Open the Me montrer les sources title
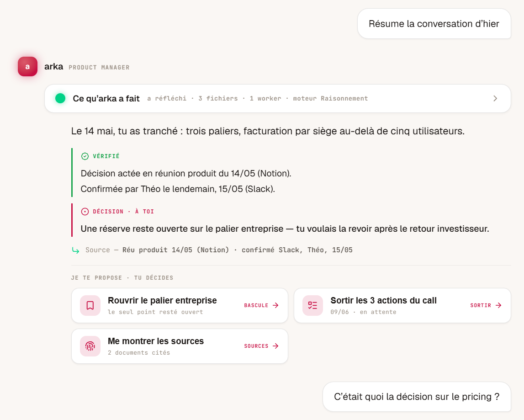Screen dimensions: 524x420 (x=156, y=341)
